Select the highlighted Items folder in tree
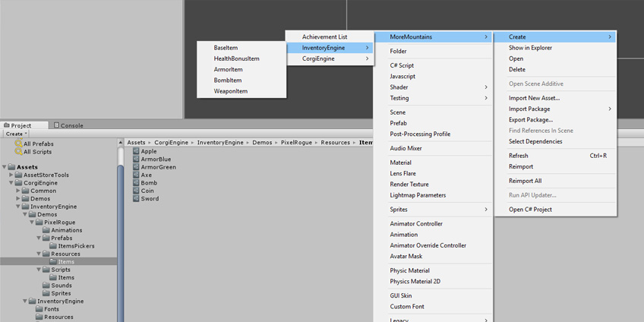644x322 pixels. coord(58,261)
